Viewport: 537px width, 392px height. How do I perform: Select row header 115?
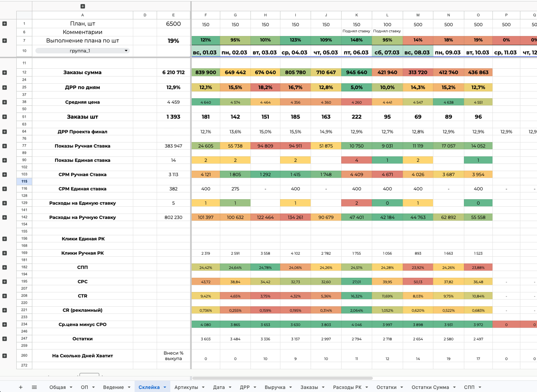click(x=24, y=181)
